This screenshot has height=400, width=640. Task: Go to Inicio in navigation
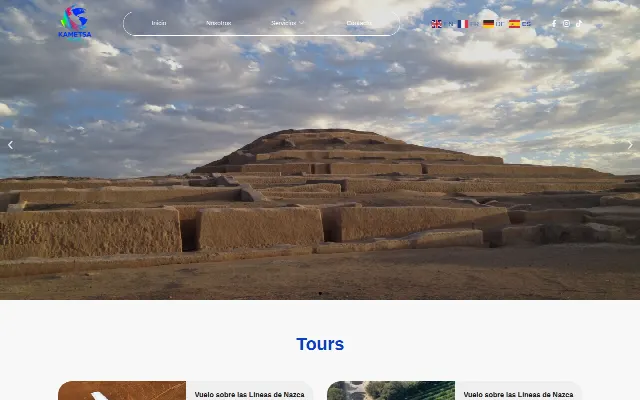click(x=159, y=23)
